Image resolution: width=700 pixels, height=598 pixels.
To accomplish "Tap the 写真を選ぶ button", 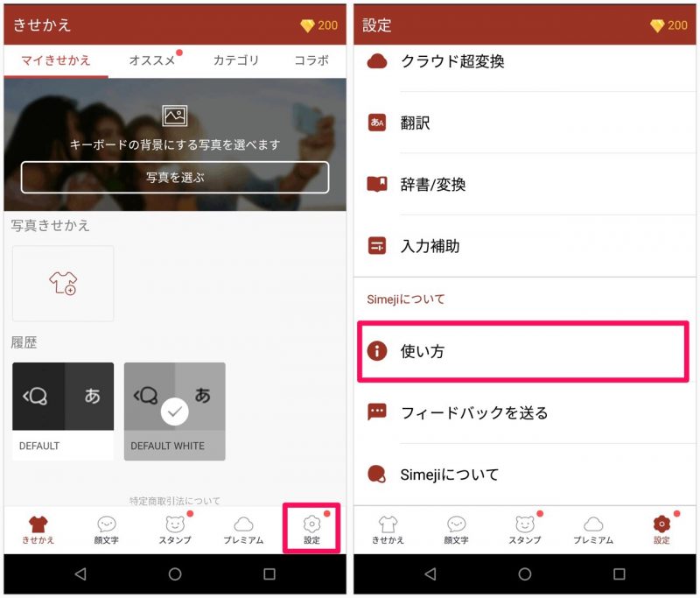I will coord(175,178).
